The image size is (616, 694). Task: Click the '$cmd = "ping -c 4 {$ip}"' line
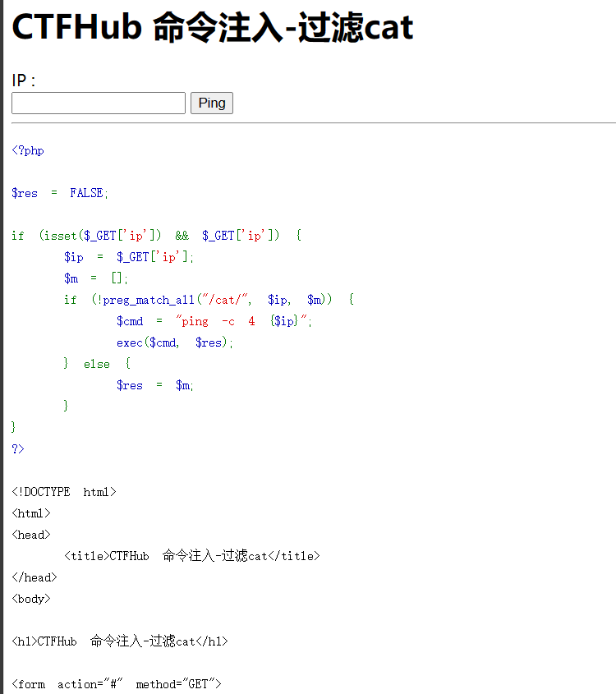[x=214, y=321]
